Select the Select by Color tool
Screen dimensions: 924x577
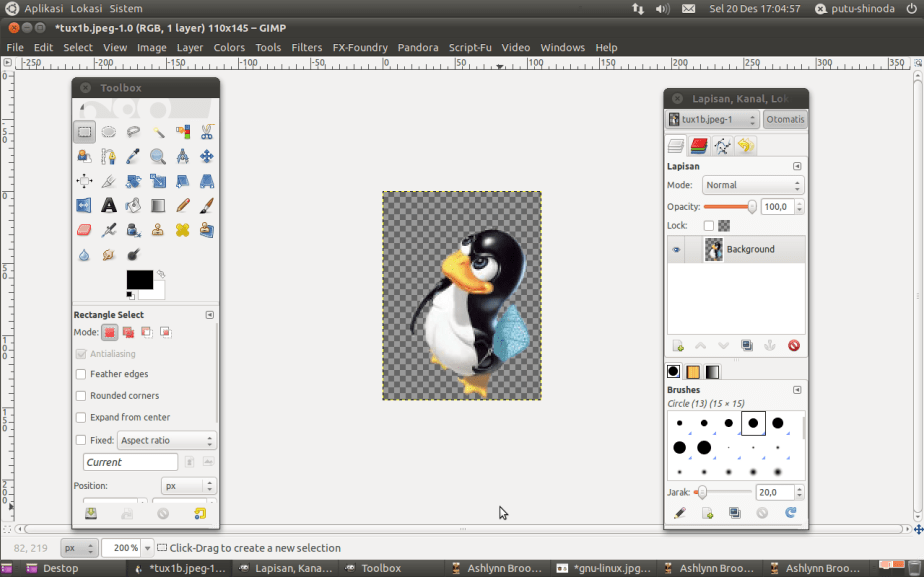point(183,132)
